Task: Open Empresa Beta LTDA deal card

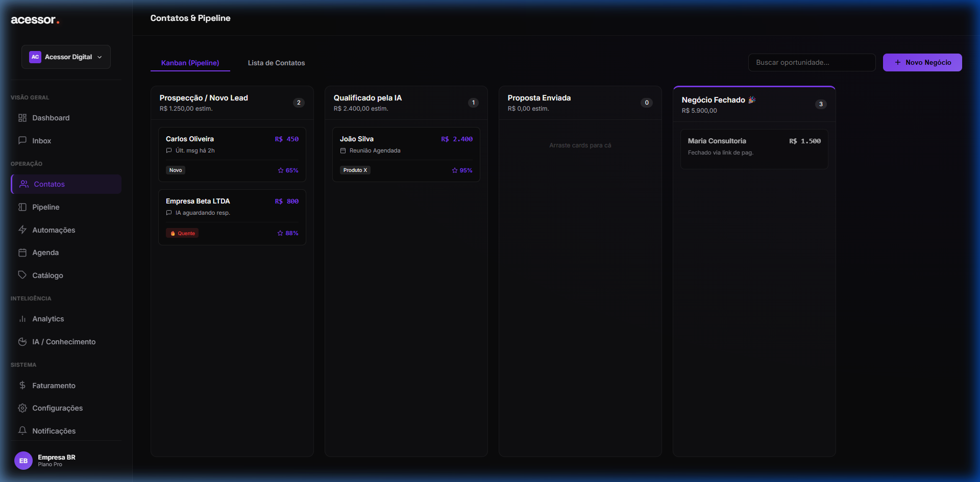Action: (x=232, y=217)
